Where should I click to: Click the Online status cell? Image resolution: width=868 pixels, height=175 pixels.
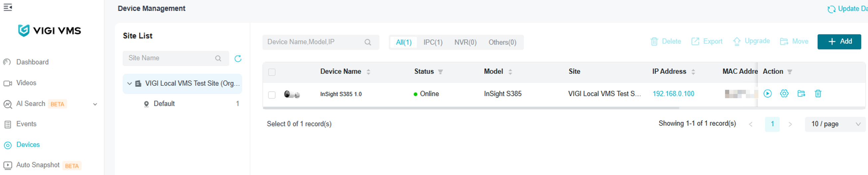[x=426, y=94]
